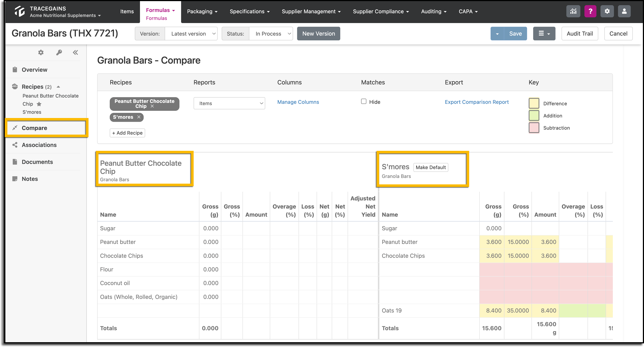Click the Adjusted Net Yield column header

click(x=363, y=207)
